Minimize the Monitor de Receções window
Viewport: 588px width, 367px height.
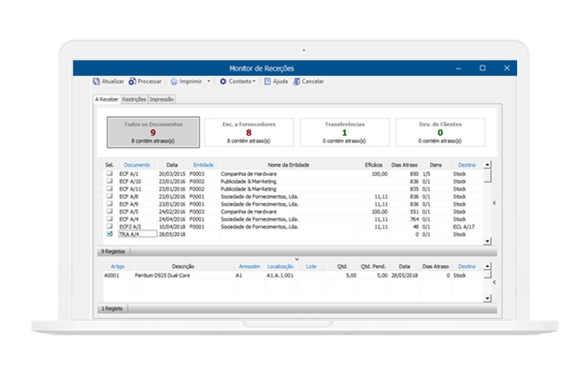[x=458, y=68]
